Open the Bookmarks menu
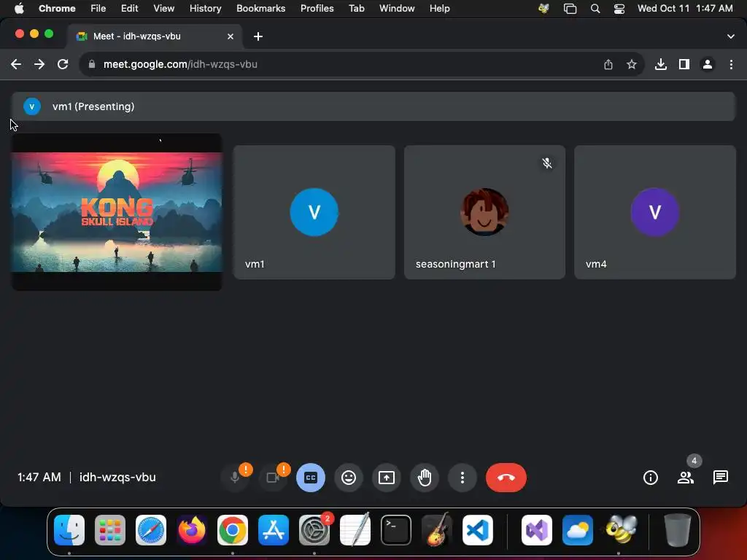Screen dimensions: 747x560 [260, 8]
